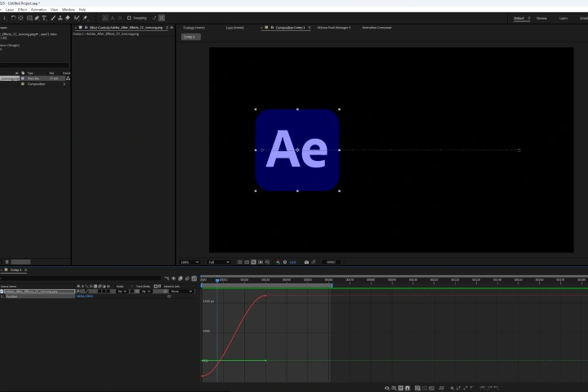Select the Clone Stamp tool
The height and width of the screenshot is (392, 588).
(x=60, y=18)
